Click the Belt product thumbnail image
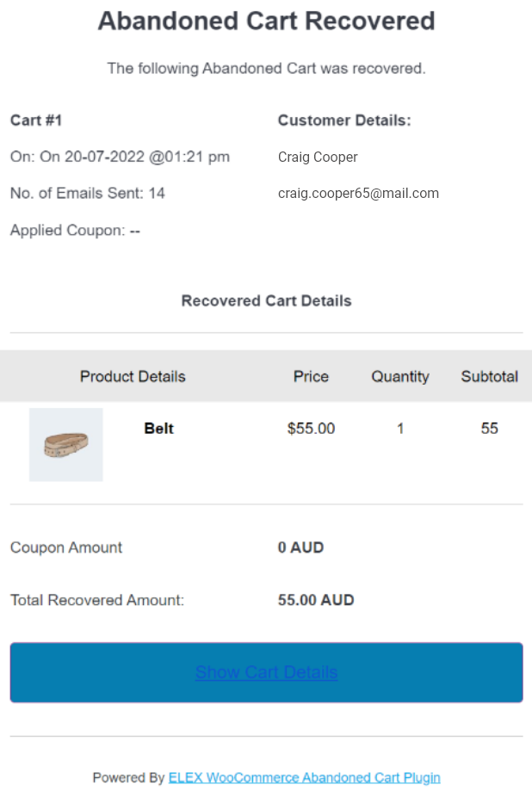Viewport: 532px width, 797px height. [x=66, y=445]
